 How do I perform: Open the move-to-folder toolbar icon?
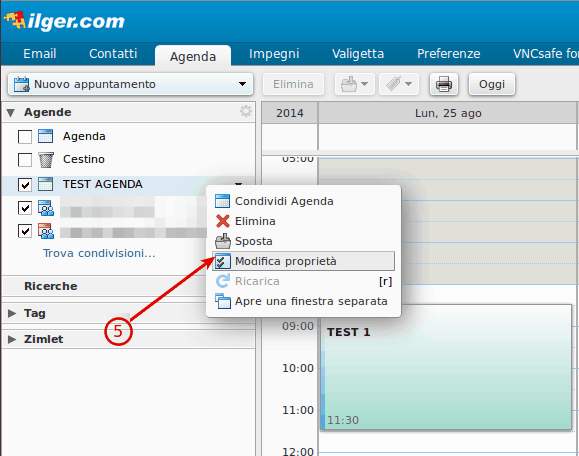354,84
